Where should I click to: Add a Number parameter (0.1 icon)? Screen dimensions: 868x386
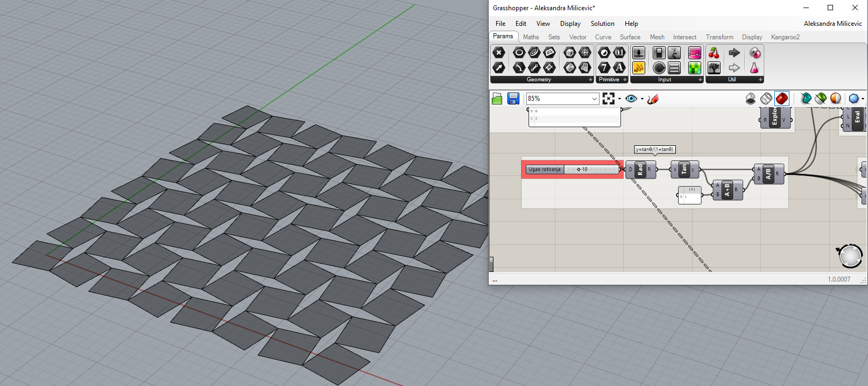point(619,52)
